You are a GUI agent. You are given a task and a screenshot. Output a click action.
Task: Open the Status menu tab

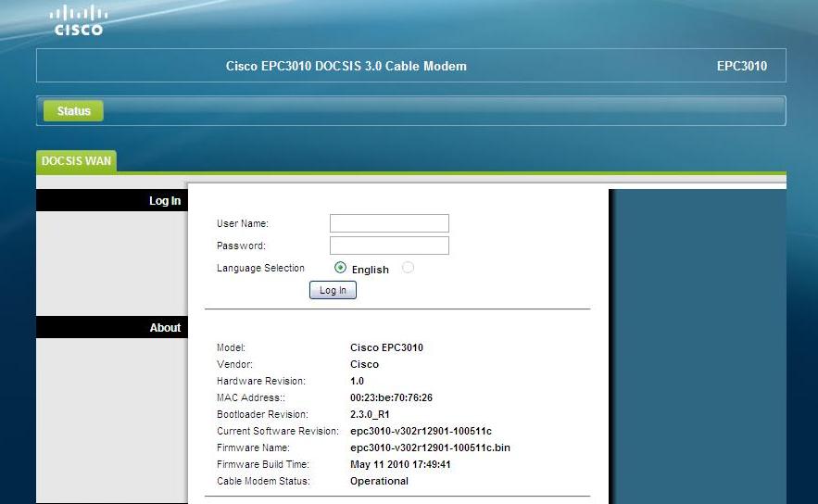pos(73,110)
